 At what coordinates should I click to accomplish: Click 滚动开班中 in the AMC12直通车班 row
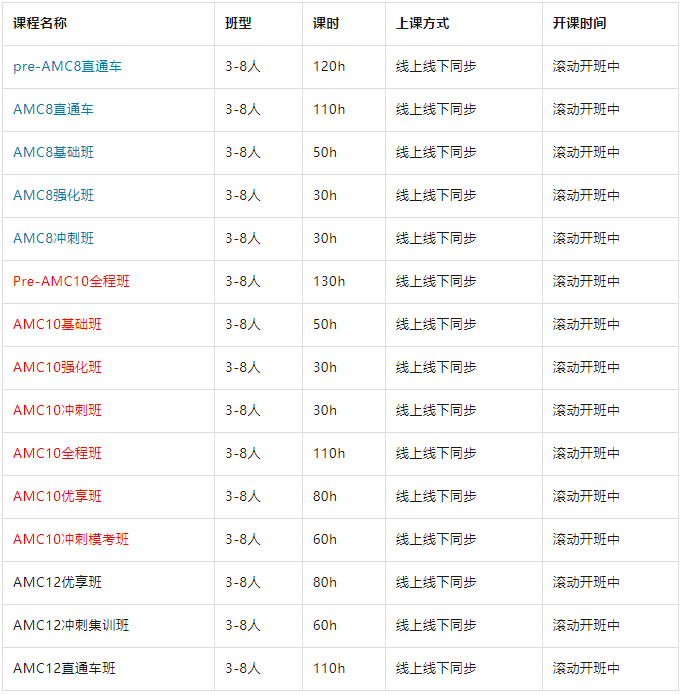[x=586, y=669]
